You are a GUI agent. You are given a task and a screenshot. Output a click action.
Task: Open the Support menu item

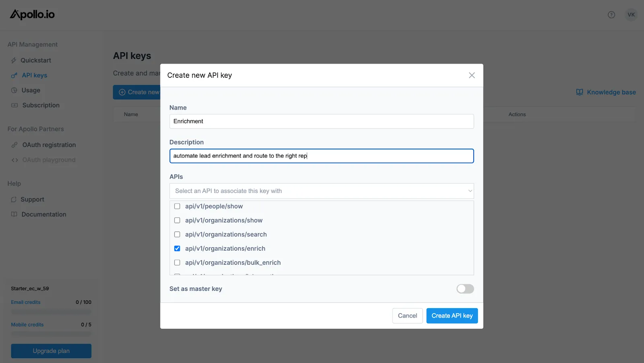(32, 199)
